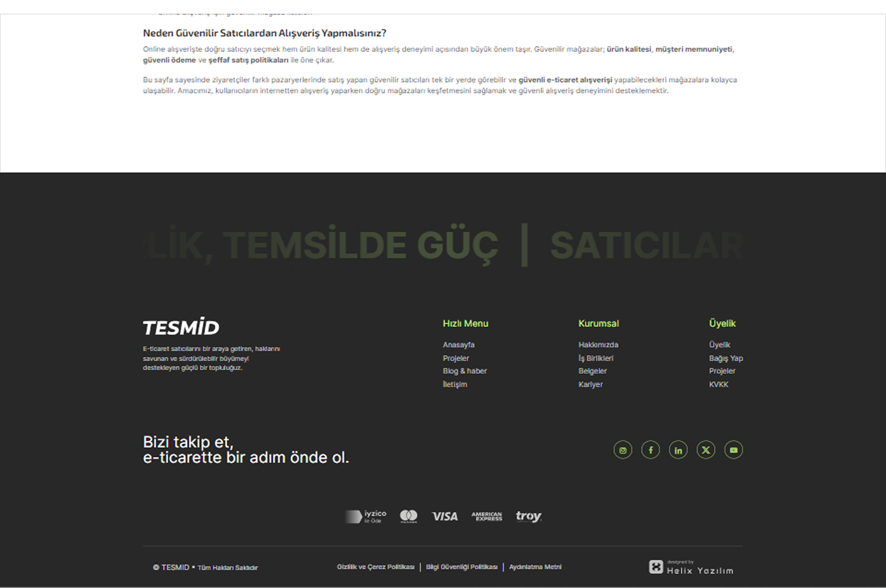
Task: Open the LinkedIn social icon
Action: (x=678, y=450)
